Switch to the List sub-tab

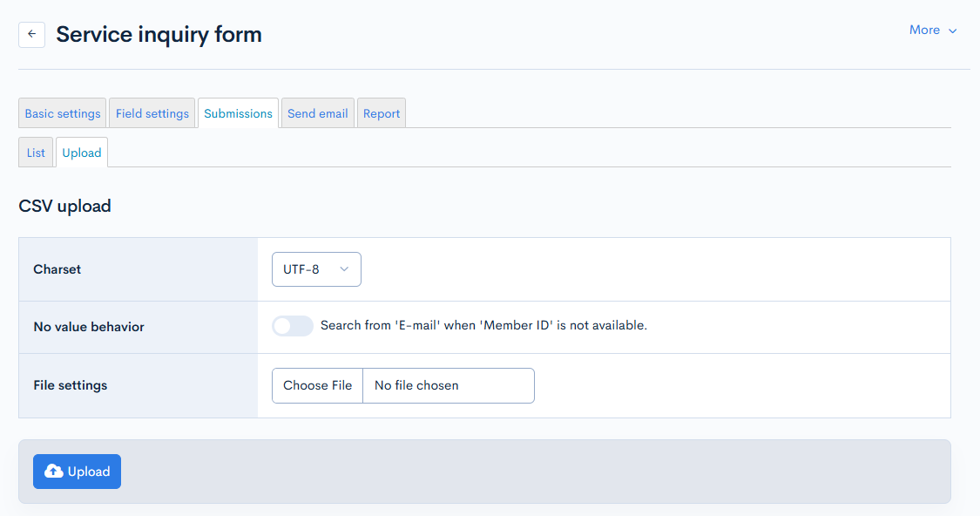(x=36, y=153)
